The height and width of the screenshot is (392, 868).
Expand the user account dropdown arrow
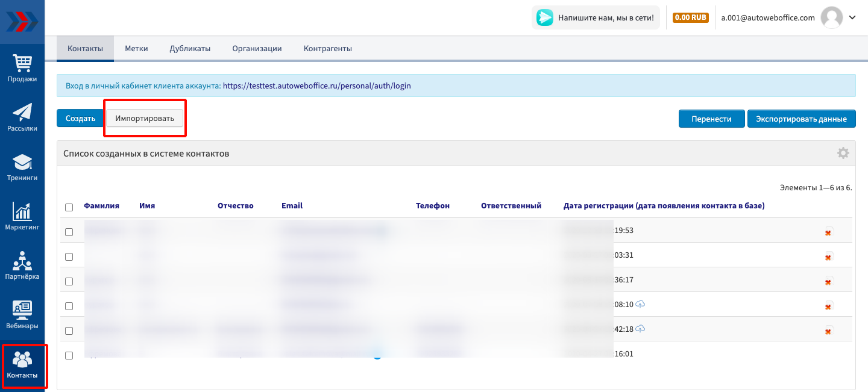click(852, 17)
